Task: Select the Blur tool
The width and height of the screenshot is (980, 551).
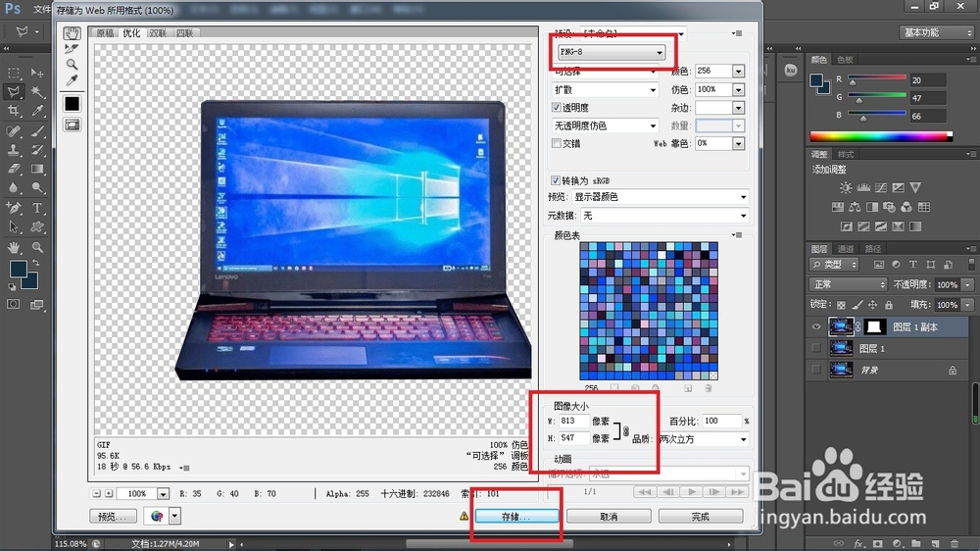Action: point(13,187)
